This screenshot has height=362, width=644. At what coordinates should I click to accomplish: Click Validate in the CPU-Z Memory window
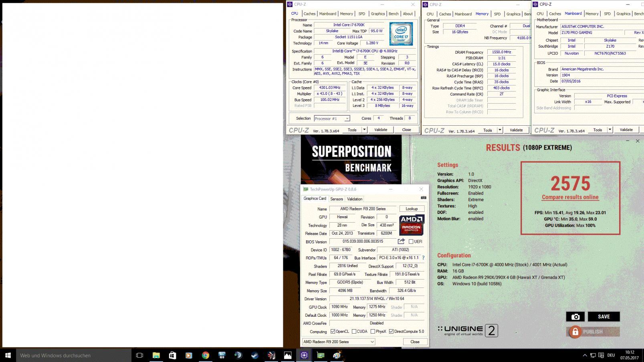516,130
